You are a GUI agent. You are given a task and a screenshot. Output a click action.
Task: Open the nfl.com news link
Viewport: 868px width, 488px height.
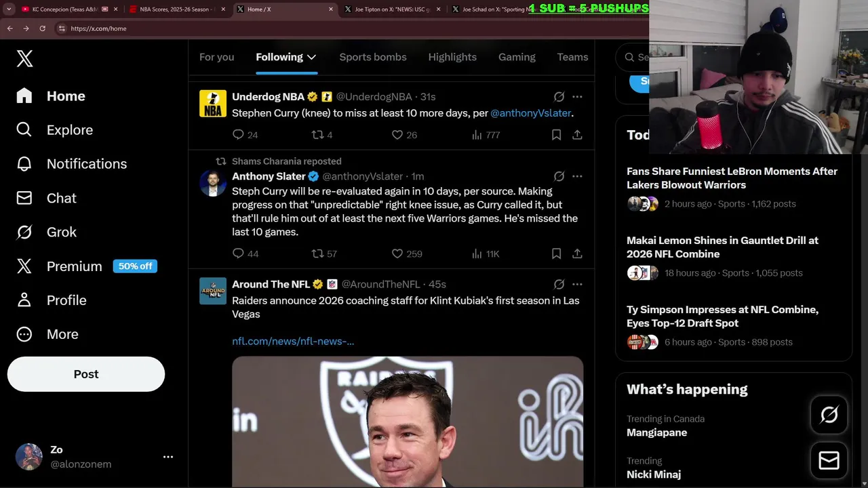click(x=293, y=341)
